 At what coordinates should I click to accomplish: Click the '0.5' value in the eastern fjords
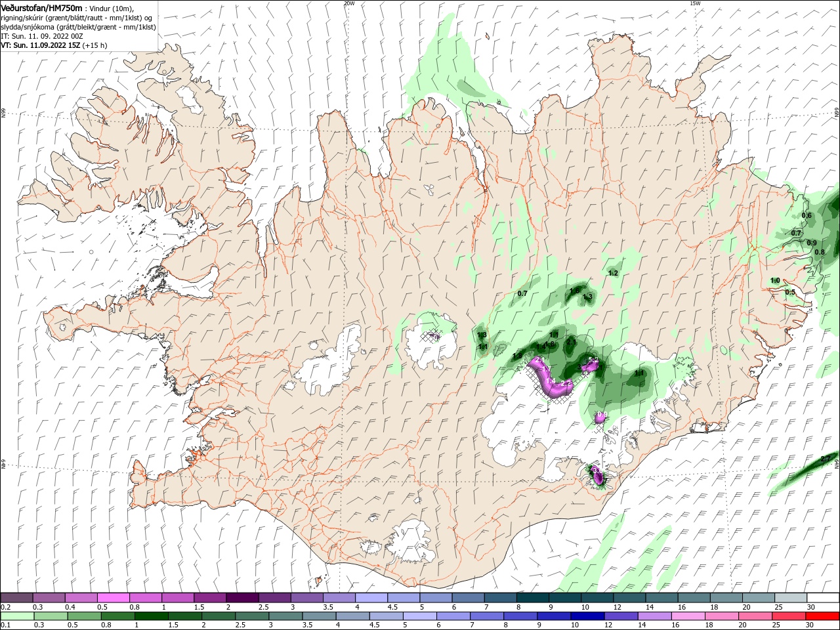point(790,292)
